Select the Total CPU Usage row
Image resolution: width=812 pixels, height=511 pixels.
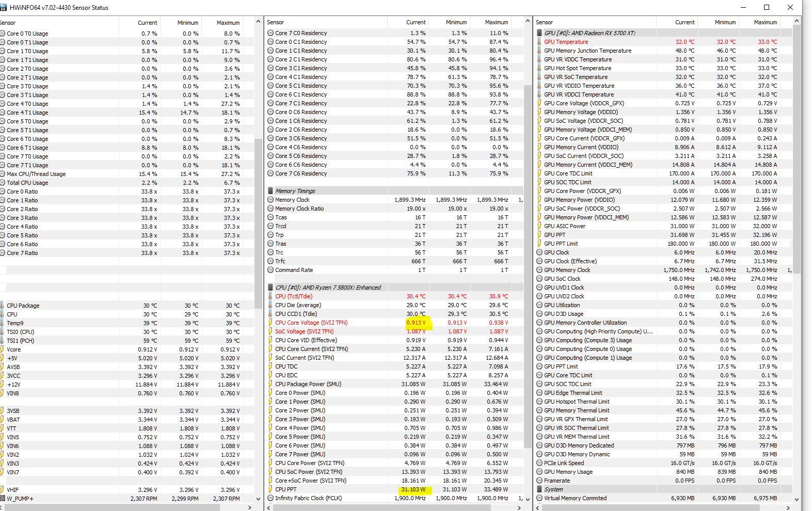tap(127, 183)
